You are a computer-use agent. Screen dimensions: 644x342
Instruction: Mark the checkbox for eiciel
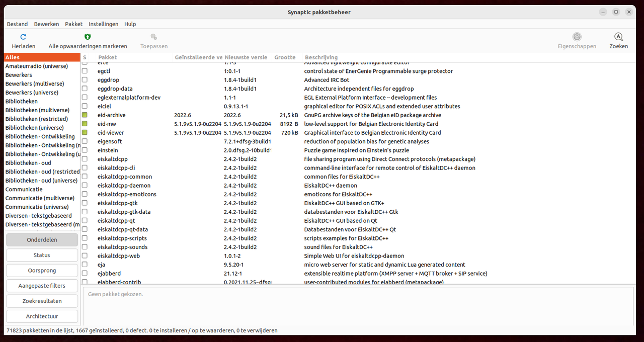click(85, 106)
